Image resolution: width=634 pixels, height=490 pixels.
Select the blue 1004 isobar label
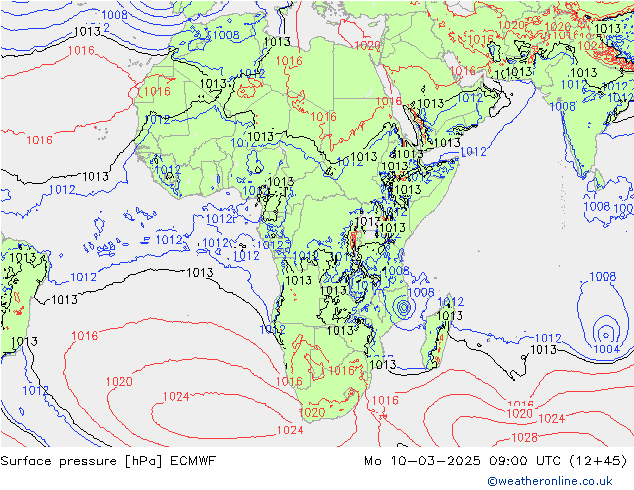tap(606, 349)
